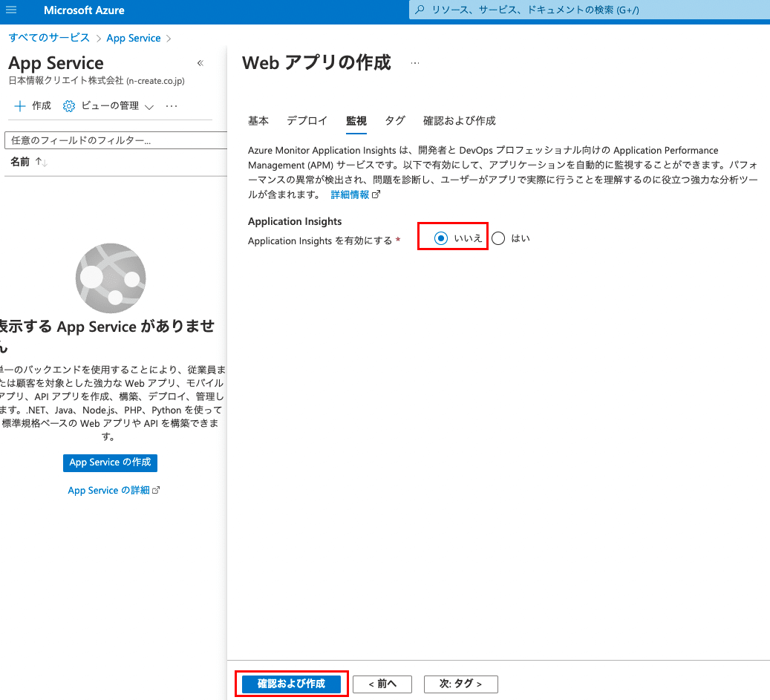Image resolution: width=770 pixels, height=700 pixels.
Task: Open App Service の詳細 link
Action: pyautogui.click(x=108, y=490)
